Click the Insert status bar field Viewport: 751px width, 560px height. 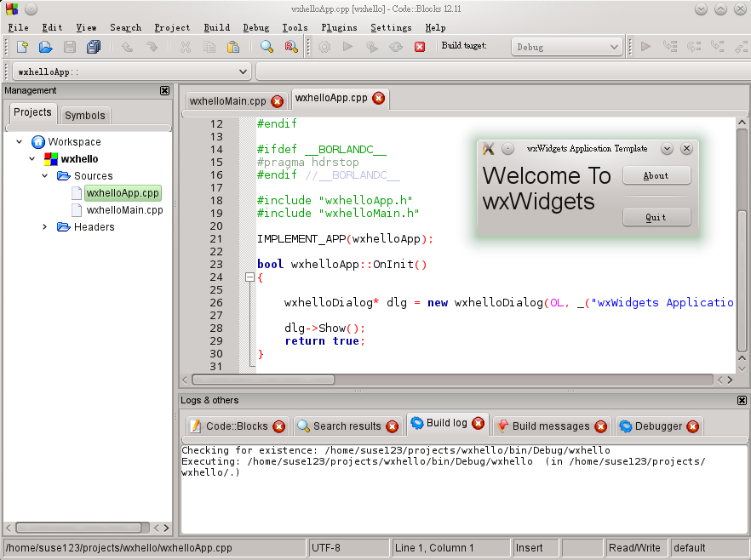click(x=535, y=548)
